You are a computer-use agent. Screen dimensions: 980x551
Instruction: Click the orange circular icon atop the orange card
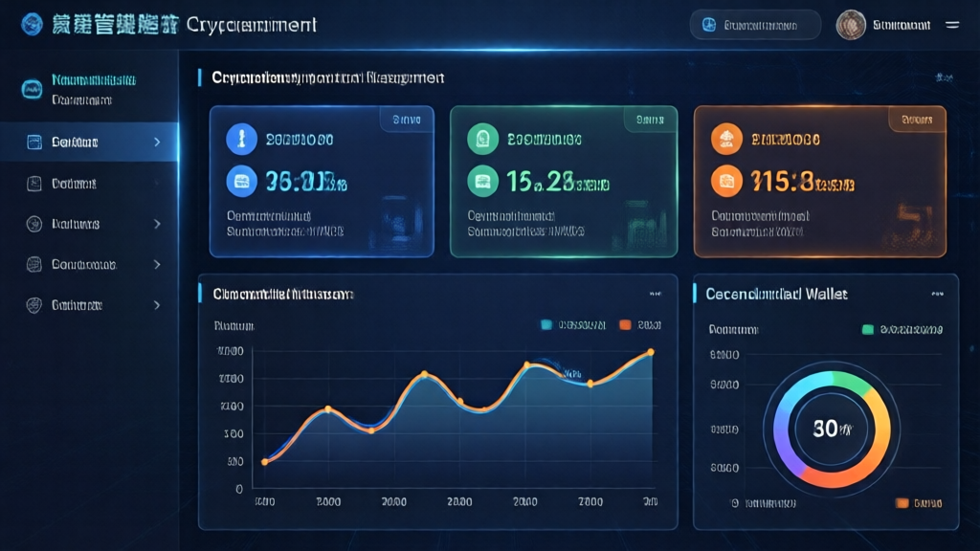tap(727, 139)
